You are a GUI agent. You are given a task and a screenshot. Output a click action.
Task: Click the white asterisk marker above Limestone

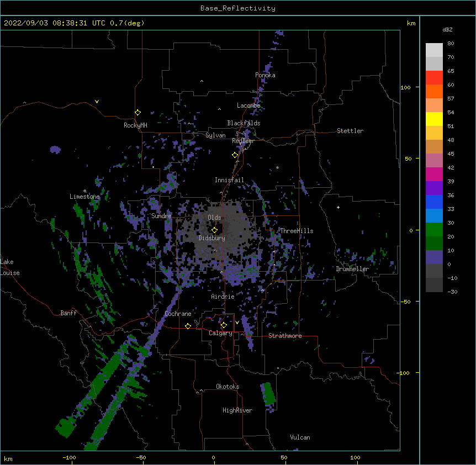click(84, 191)
